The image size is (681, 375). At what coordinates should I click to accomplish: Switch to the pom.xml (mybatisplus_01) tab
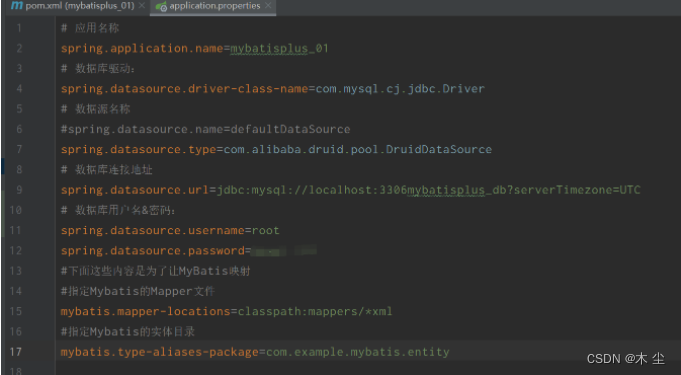click(79, 6)
